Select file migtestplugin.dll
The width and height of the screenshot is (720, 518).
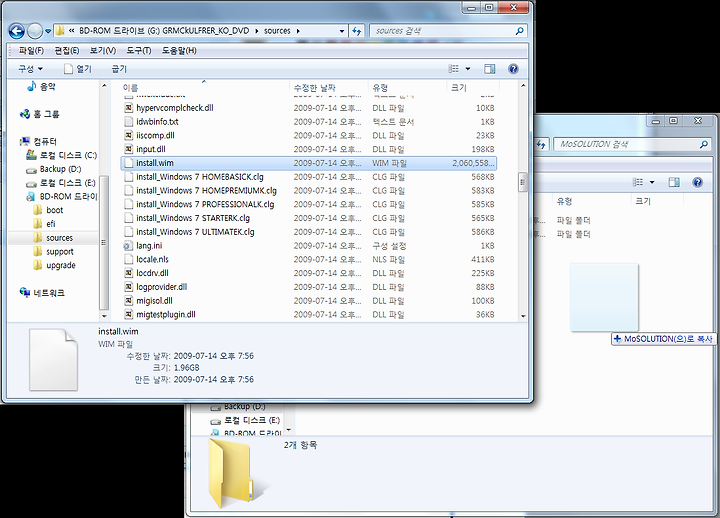pyautogui.click(x=309, y=315)
